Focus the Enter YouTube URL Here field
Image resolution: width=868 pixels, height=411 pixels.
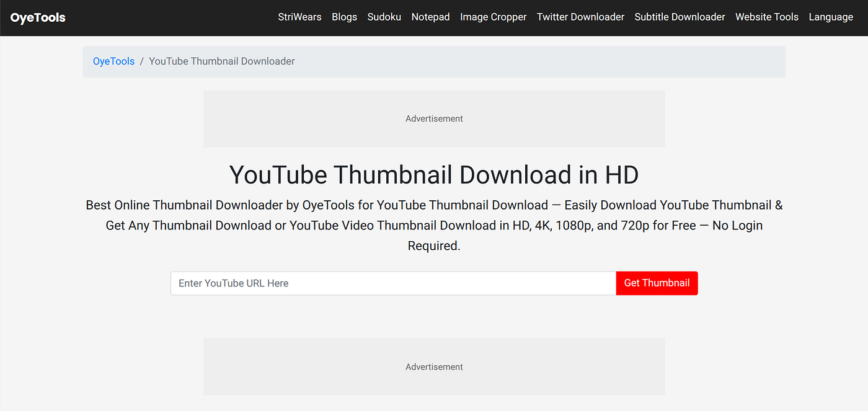point(393,283)
